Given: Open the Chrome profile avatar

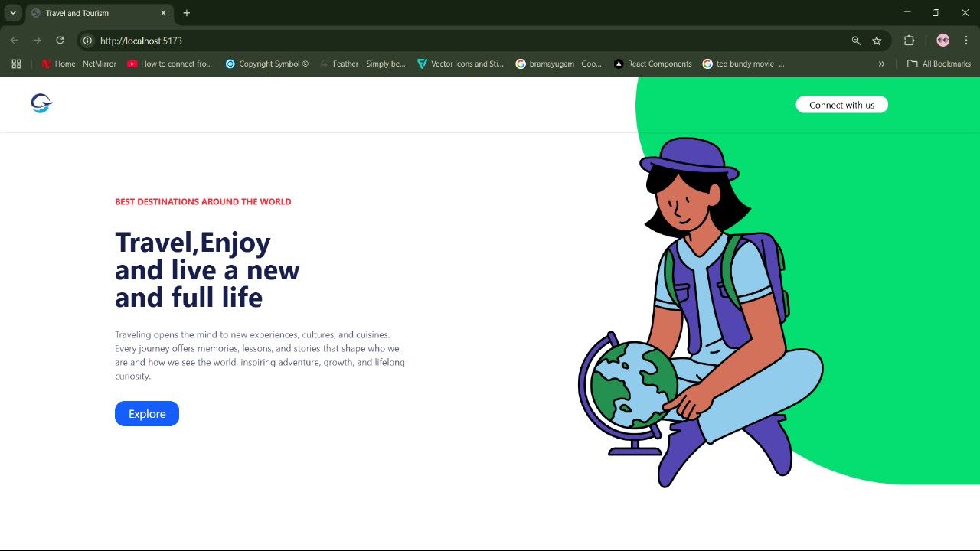Looking at the screenshot, I should (942, 41).
